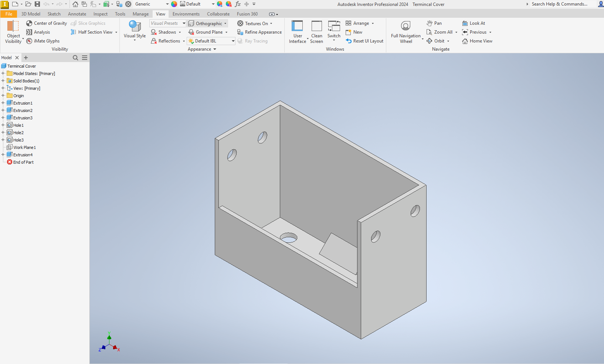
Task: Select Hole2 in the model tree
Action: pyautogui.click(x=18, y=133)
